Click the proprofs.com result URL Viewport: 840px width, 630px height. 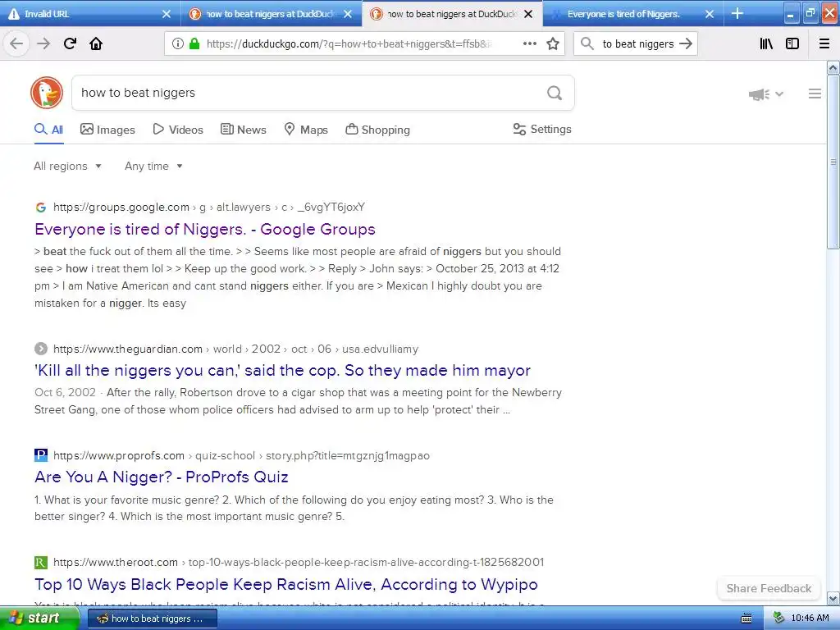(241, 455)
